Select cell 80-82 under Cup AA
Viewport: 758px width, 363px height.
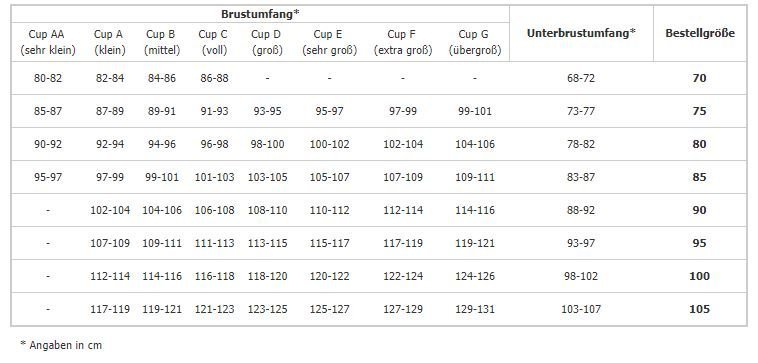point(48,78)
